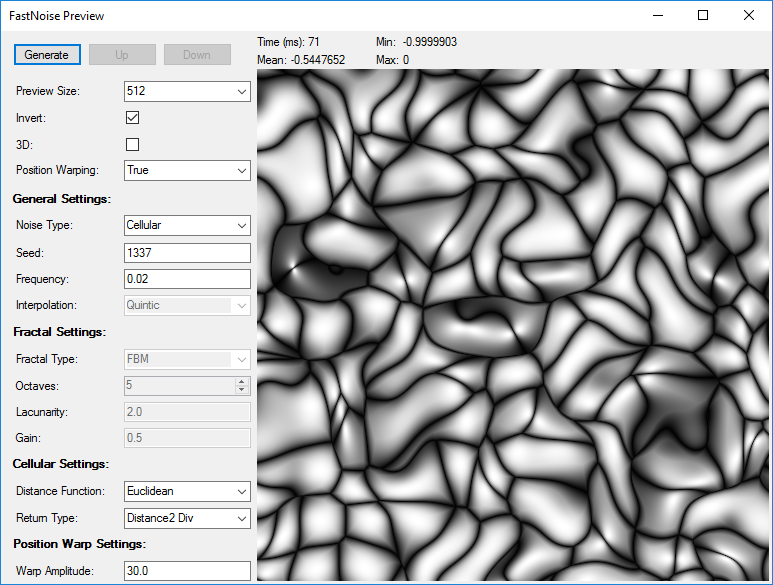Open the Interpolation Quintic dropdown
The width and height of the screenshot is (773, 585).
coord(187,305)
